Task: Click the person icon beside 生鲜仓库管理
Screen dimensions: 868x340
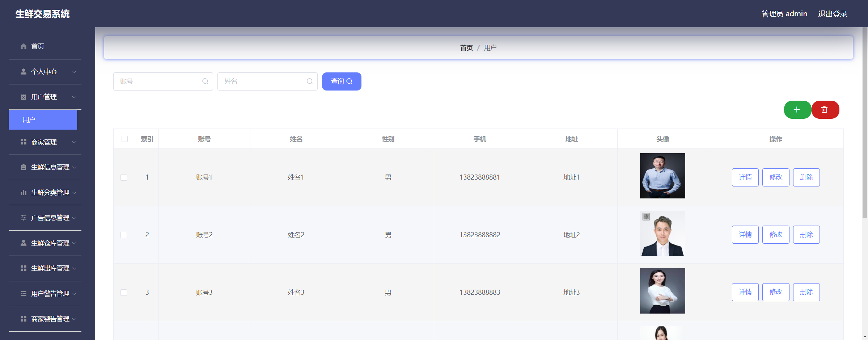Action: 24,243
